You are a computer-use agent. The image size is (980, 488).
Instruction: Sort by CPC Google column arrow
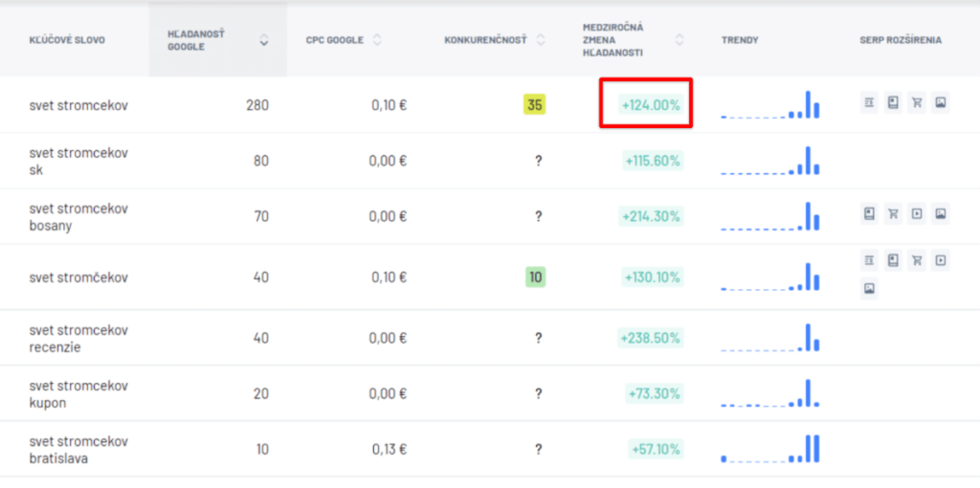(377, 40)
